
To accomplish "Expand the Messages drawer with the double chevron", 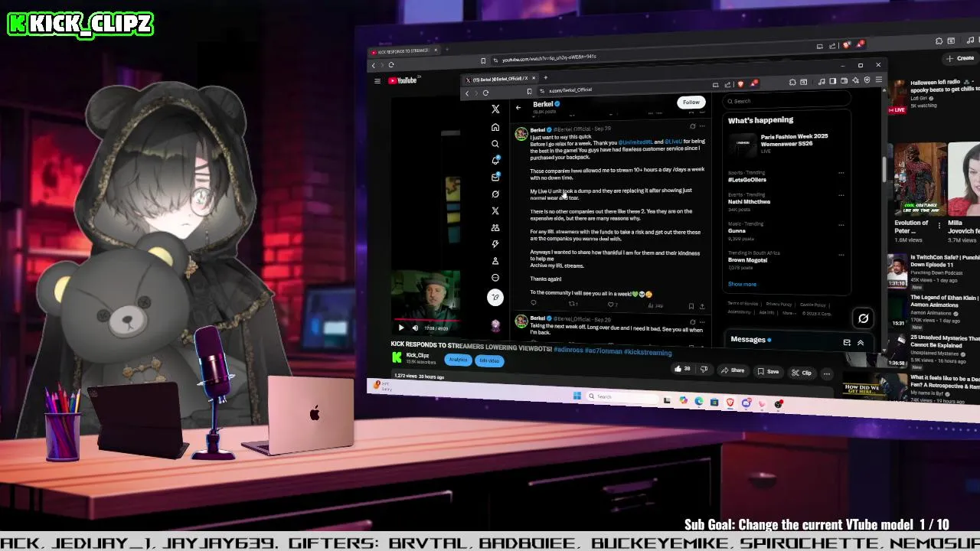I will (861, 343).
